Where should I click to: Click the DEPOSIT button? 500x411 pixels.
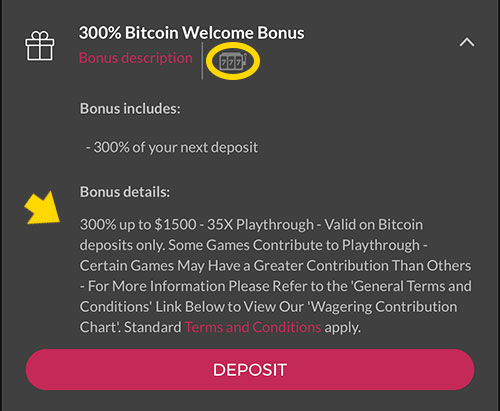[250, 369]
